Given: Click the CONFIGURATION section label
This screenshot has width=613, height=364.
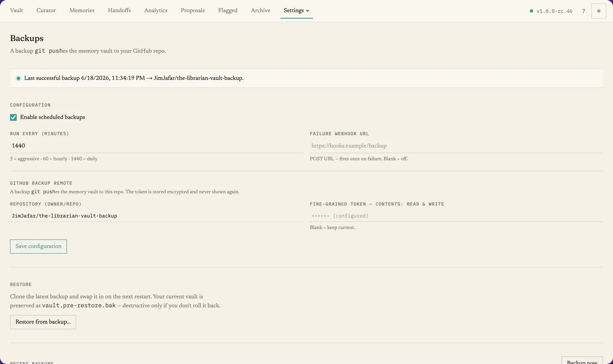Looking at the screenshot, I should click(30, 105).
